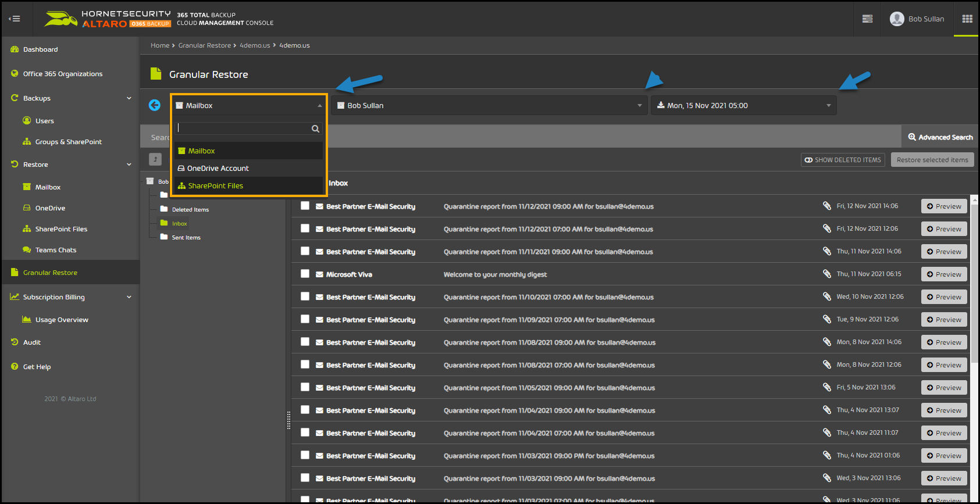
Task: Select checkbox for Fri, 12 Nov 2021 12:06 email
Action: pyautogui.click(x=305, y=228)
